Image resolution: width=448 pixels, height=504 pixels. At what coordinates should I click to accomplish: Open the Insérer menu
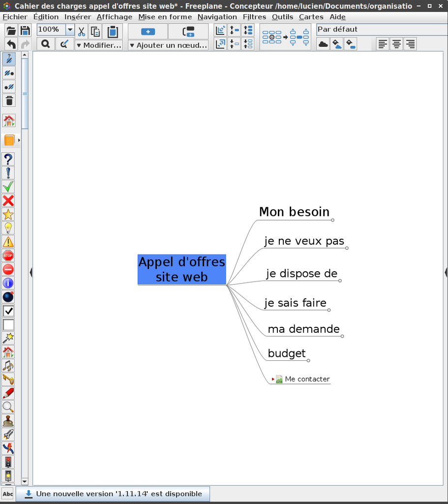[x=78, y=17]
